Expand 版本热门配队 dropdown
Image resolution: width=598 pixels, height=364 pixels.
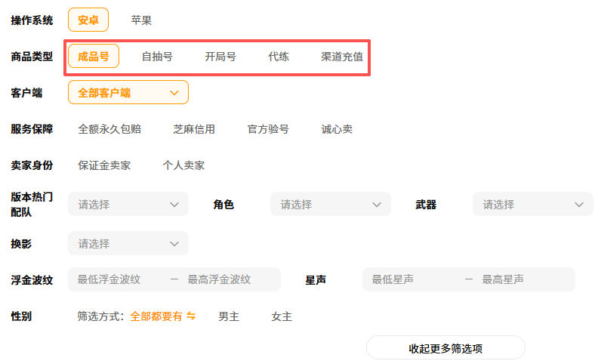(128, 204)
